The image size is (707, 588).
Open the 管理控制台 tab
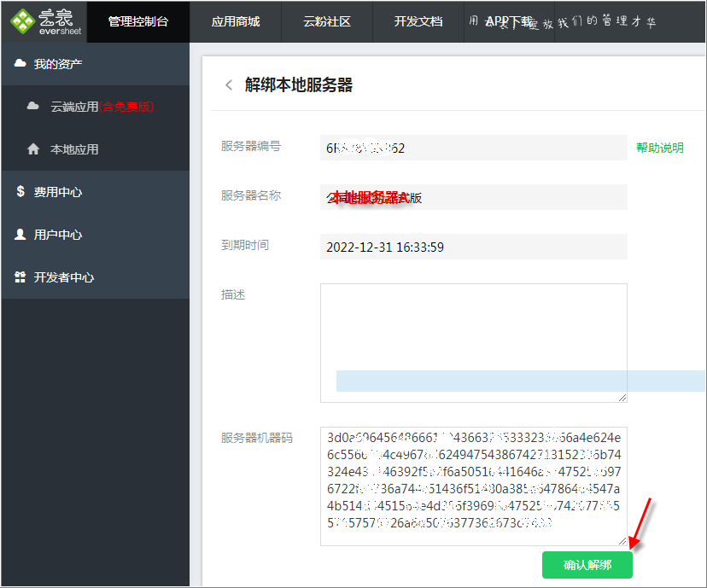[138, 21]
